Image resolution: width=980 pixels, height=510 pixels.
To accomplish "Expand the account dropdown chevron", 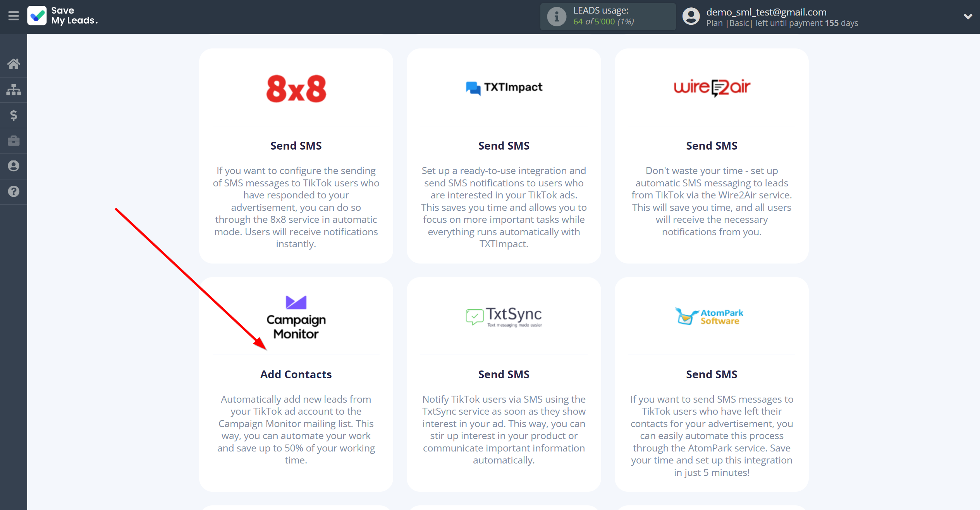I will pyautogui.click(x=968, y=17).
